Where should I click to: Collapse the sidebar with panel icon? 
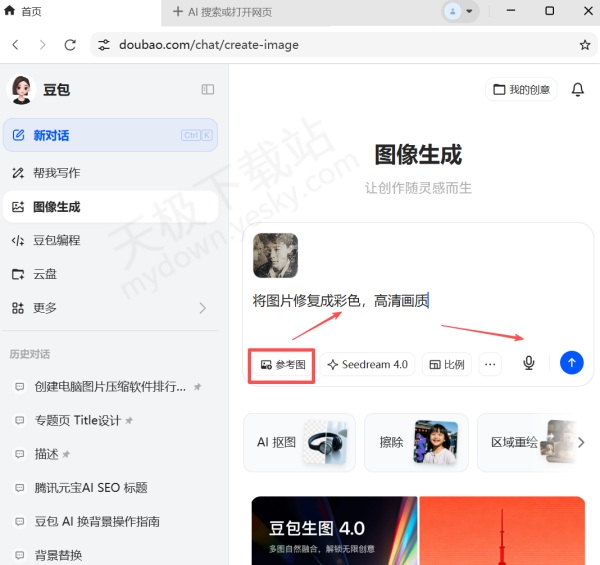(208, 89)
